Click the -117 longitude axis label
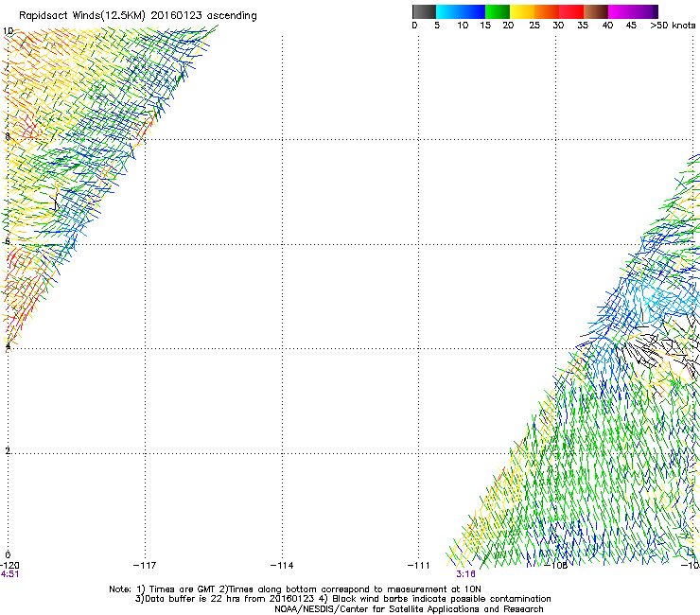The image size is (700, 615). (145, 566)
